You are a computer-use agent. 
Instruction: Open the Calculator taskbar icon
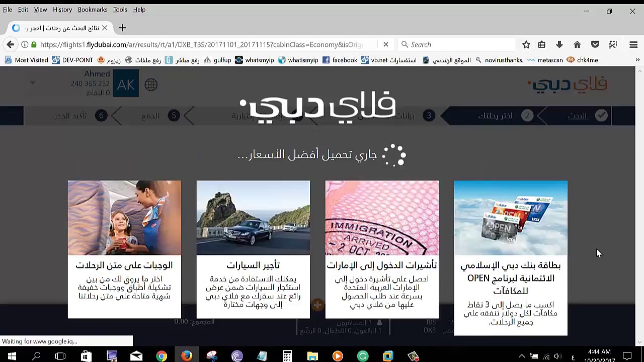(x=287, y=356)
